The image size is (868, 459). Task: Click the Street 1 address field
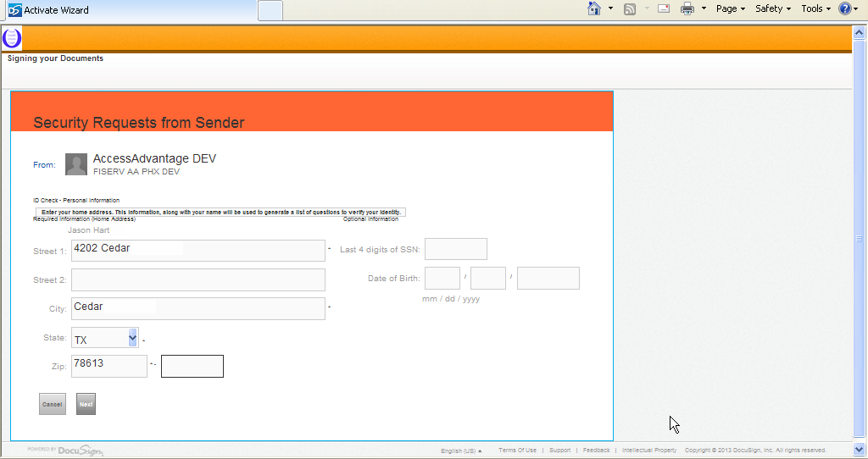(x=198, y=251)
